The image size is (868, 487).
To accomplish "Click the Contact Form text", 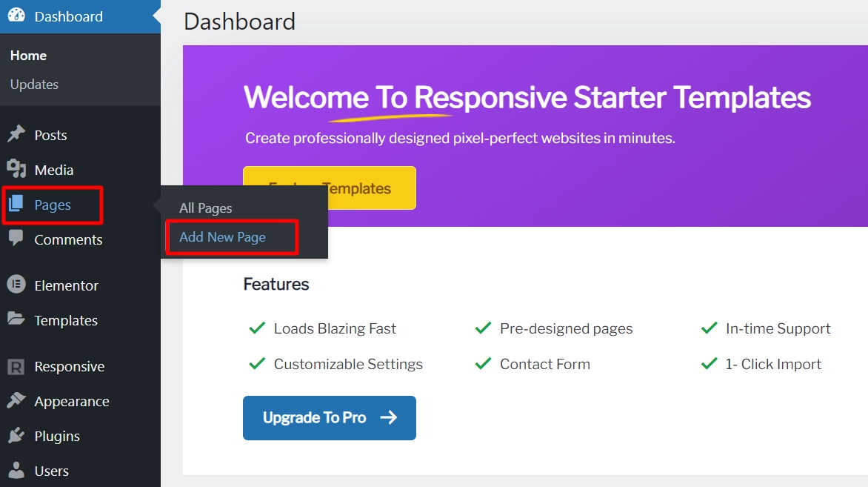I will click(544, 364).
